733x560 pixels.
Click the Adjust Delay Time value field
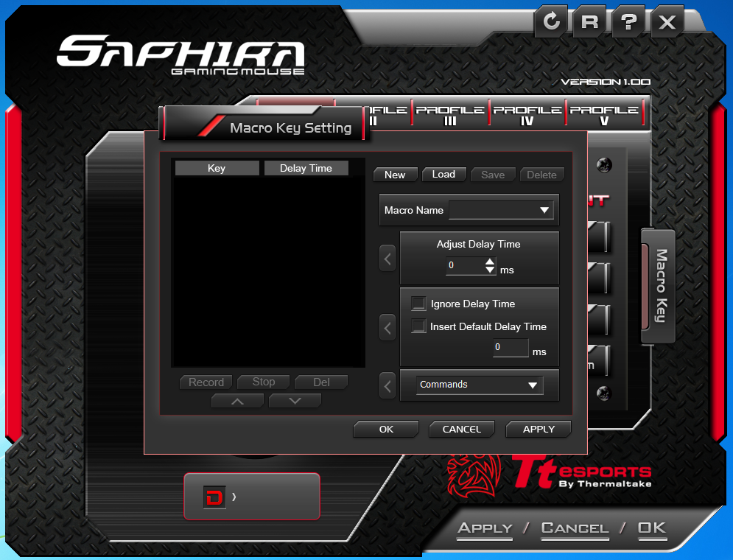pos(466,265)
